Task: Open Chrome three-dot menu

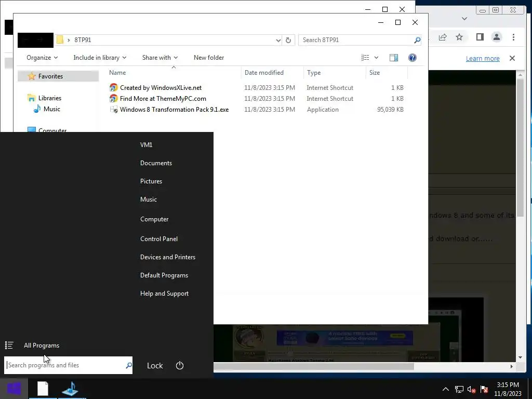Action: click(513, 37)
